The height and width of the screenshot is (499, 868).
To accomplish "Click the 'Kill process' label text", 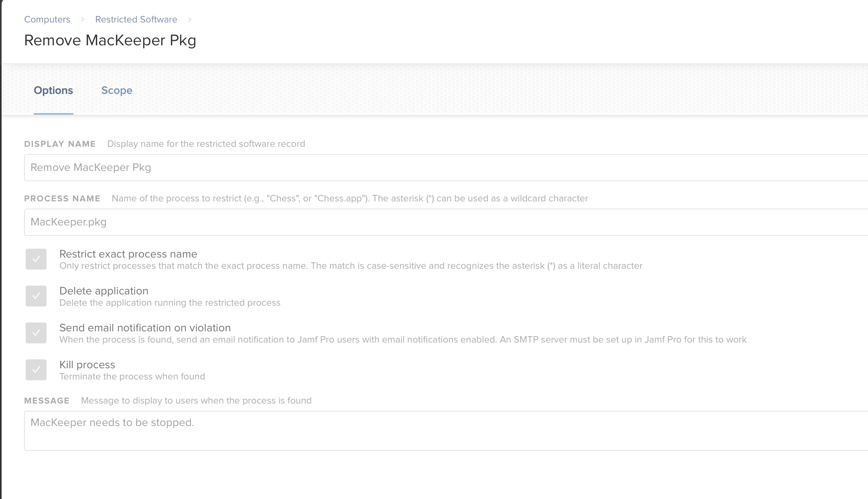I will coord(87,365).
